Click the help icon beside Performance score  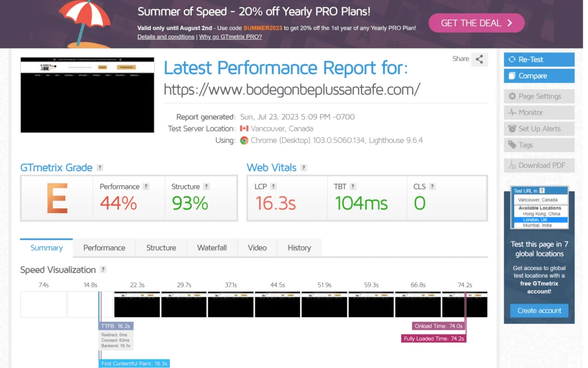point(146,186)
